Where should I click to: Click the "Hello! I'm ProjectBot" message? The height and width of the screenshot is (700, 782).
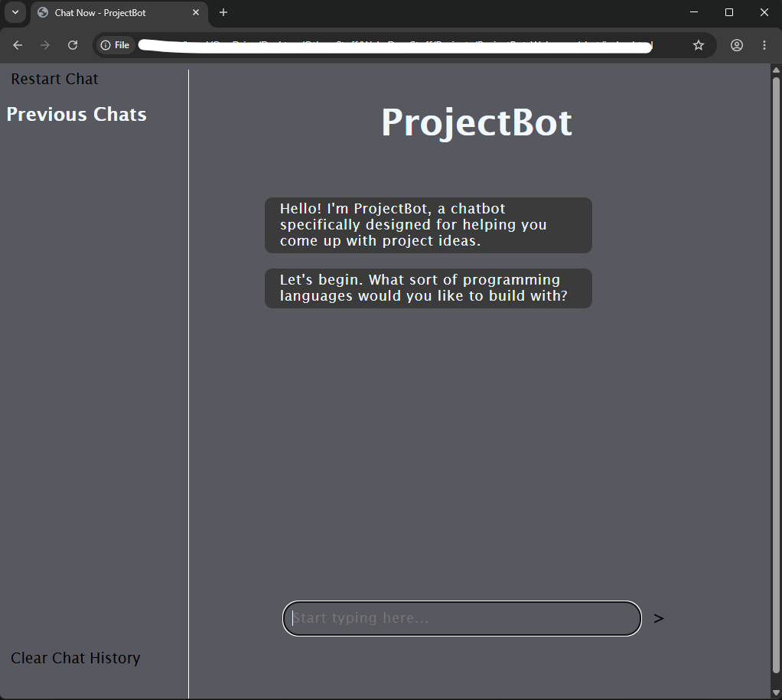(x=428, y=225)
